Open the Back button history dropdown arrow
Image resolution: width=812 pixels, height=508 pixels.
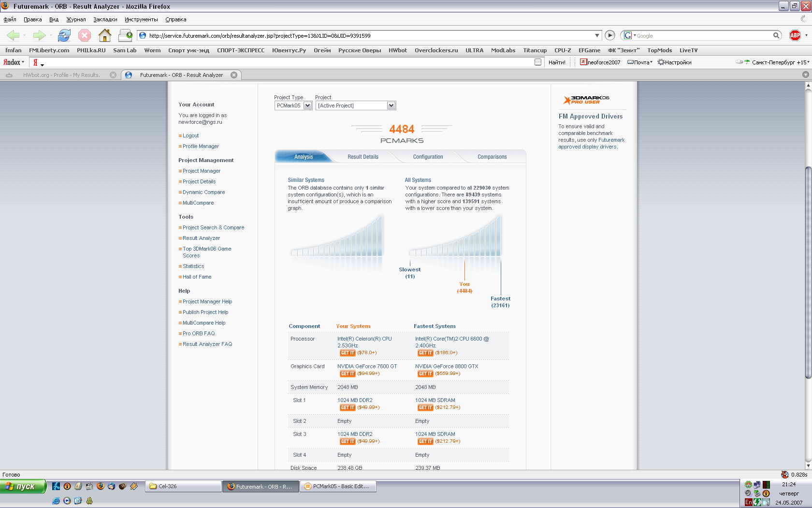[25, 35]
